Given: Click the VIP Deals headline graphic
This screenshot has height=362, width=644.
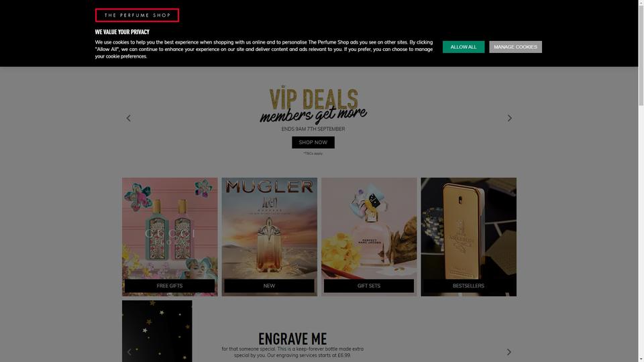Looking at the screenshot, I should tap(313, 105).
